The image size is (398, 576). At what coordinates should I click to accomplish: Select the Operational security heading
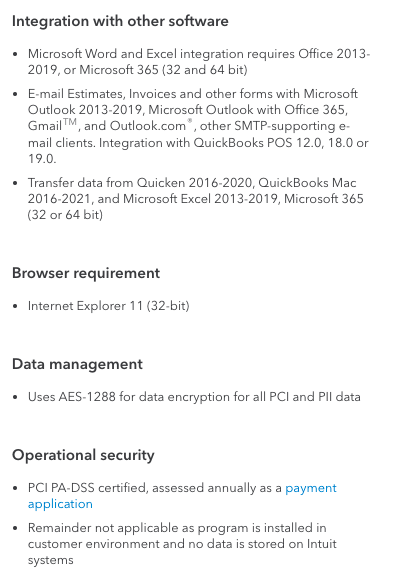83,456
